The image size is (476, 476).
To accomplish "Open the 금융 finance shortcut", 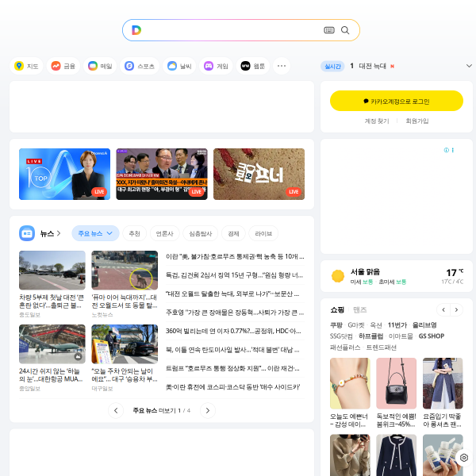I will pyautogui.click(x=63, y=66).
